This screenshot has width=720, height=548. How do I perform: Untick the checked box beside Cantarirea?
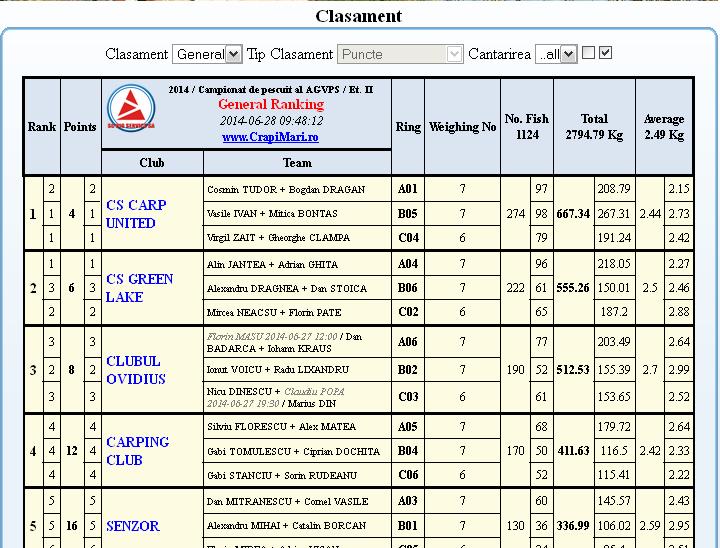click(x=606, y=53)
